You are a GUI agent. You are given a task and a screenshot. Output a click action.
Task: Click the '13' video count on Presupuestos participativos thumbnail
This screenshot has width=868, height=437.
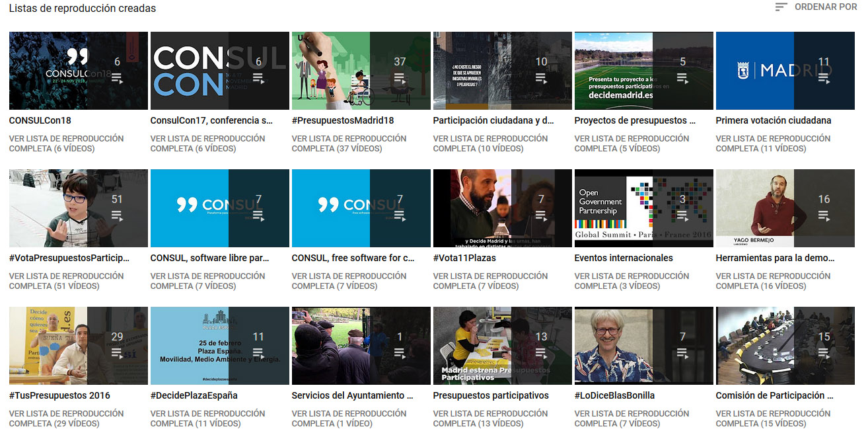pos(541,337)
